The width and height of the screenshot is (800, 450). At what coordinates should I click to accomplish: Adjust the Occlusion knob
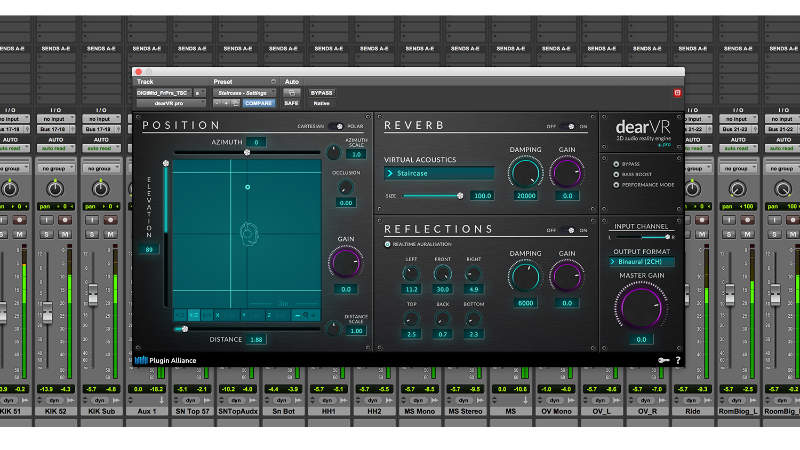345,187
